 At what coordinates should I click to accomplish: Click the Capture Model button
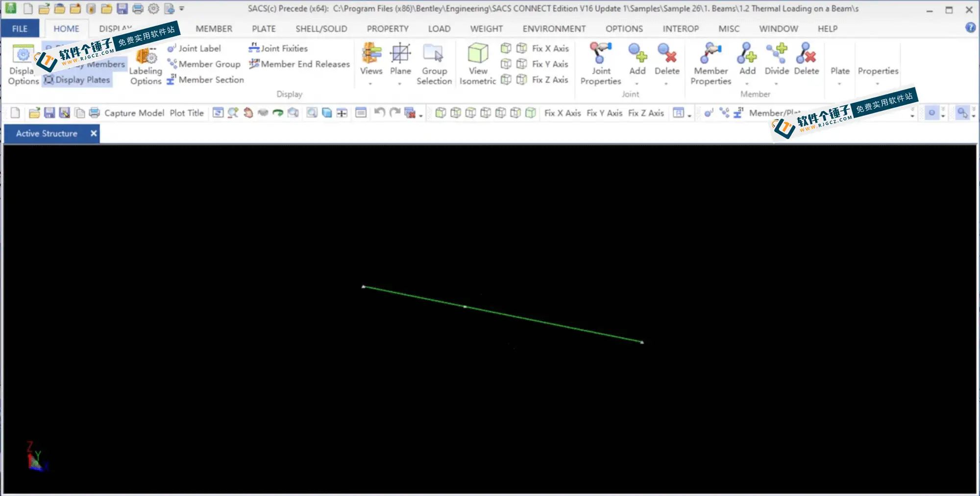(134, 113)
